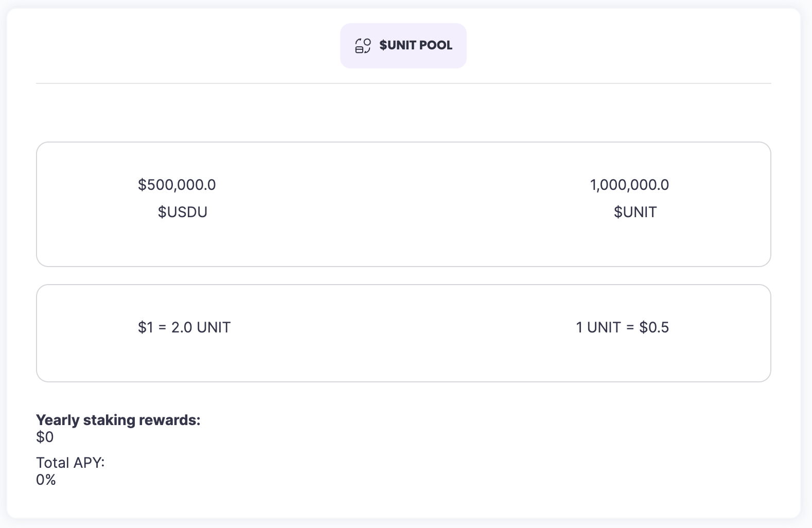This screenshot has width=812, height=528.
Task: Click the 1,000,000.0 reserve amount
Action: point(629,185)
